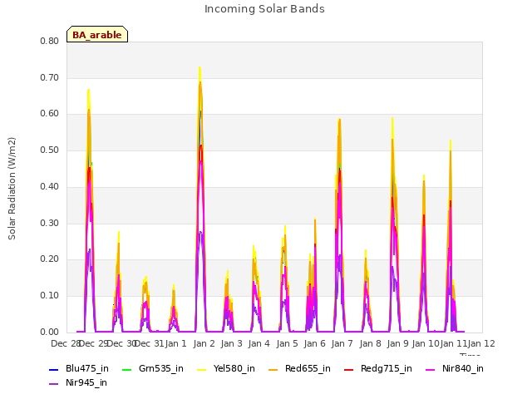This screenshot has height=399, width=532.
Task: Click the Jan 1 x-axis date label
Action: click(x=176, y=343)
